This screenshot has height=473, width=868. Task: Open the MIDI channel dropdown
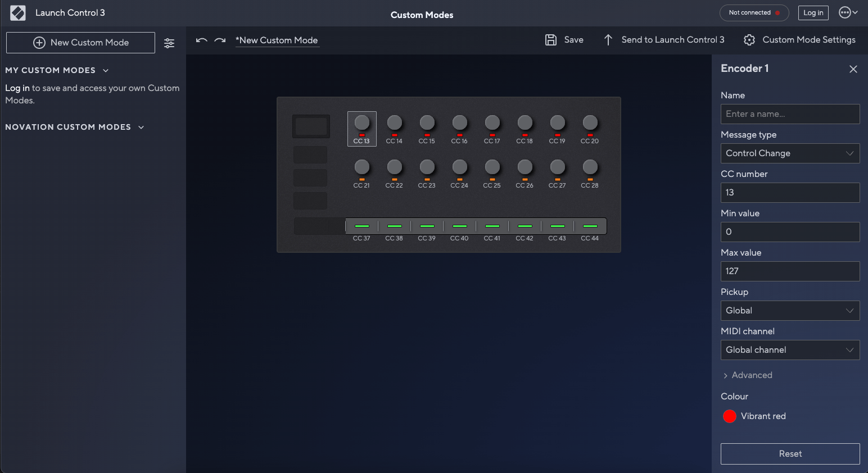[x=790, y=350]
